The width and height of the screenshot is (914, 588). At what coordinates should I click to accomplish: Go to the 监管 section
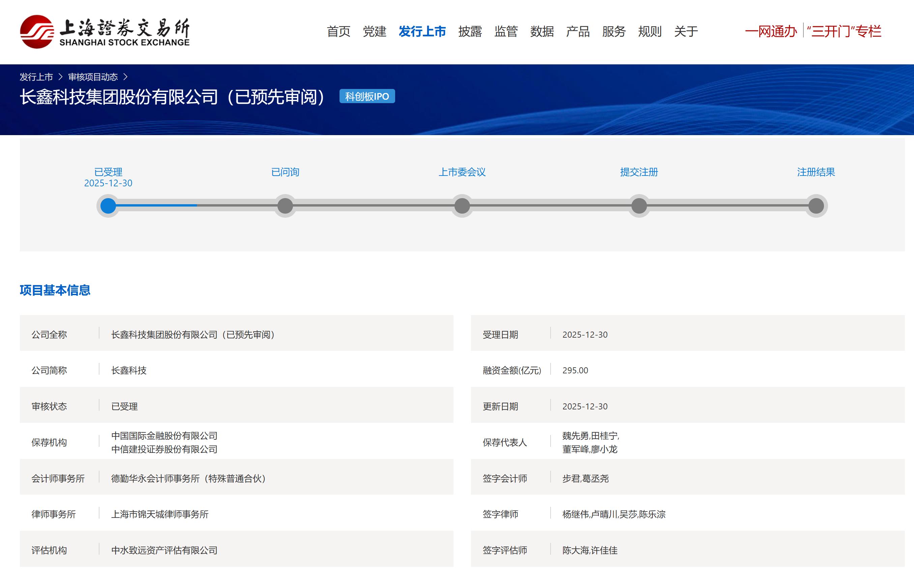506,31
